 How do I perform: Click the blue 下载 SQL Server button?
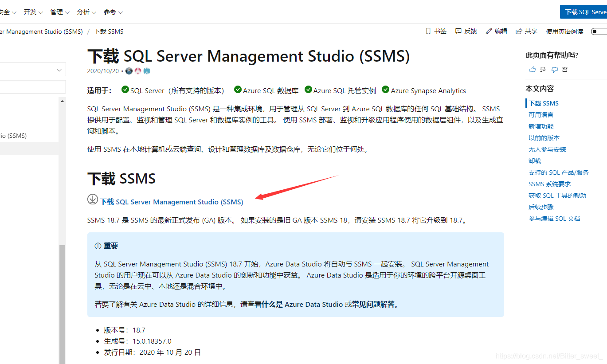(584, 12)
